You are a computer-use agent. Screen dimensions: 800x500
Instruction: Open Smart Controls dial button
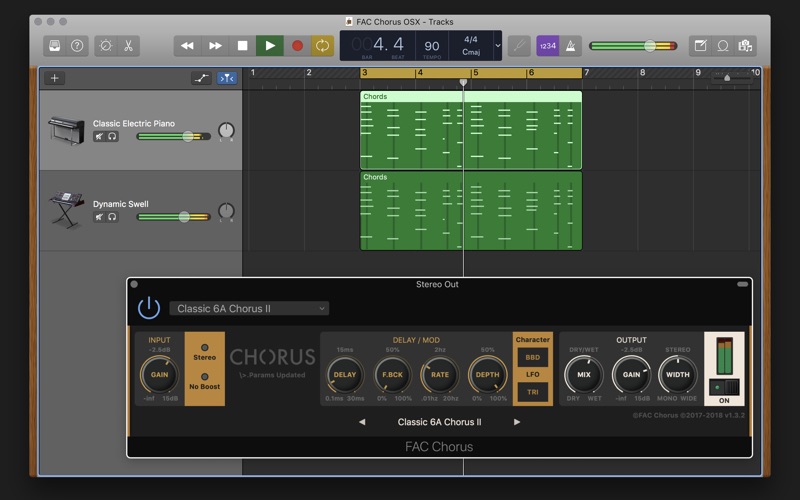coord(106,46)
